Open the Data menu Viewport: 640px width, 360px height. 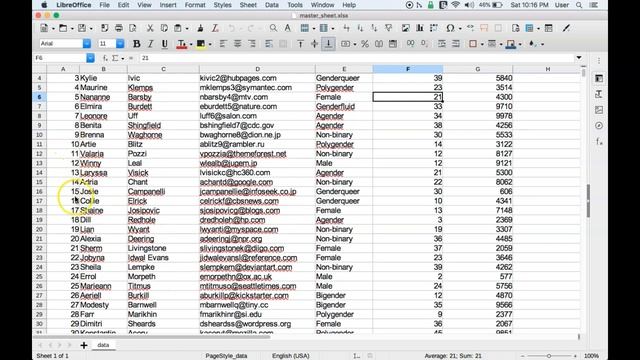[272, 5]
